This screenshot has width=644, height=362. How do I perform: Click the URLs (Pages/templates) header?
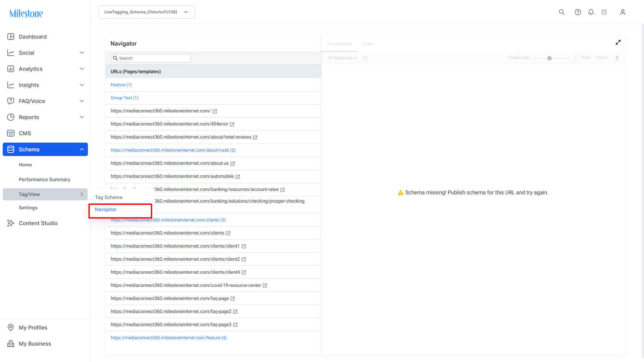point(213,71)
